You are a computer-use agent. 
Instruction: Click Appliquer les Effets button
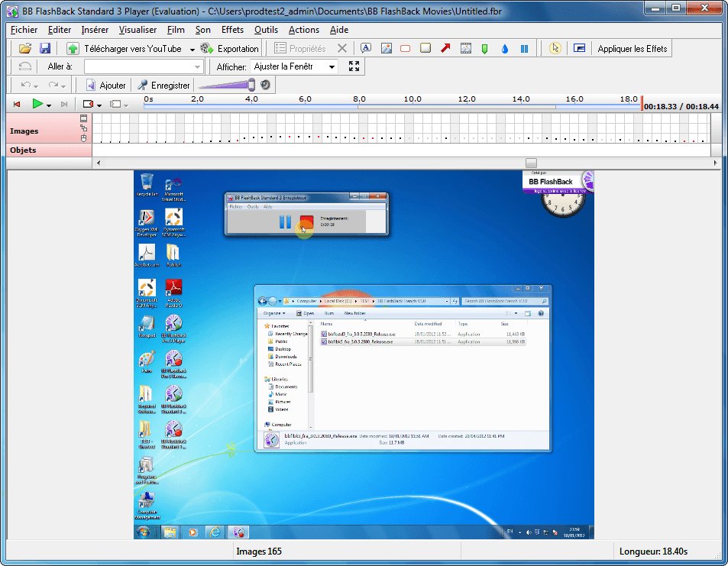pos(632,49)
